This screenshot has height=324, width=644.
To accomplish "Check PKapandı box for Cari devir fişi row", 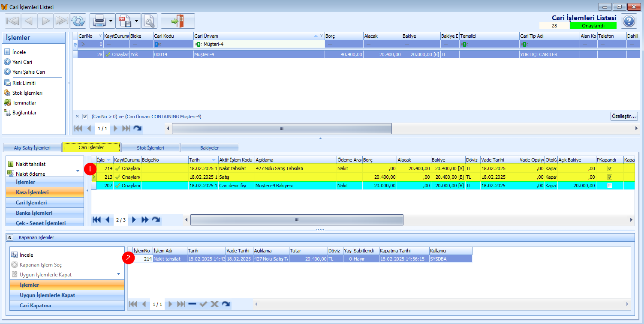I will 610,186.
